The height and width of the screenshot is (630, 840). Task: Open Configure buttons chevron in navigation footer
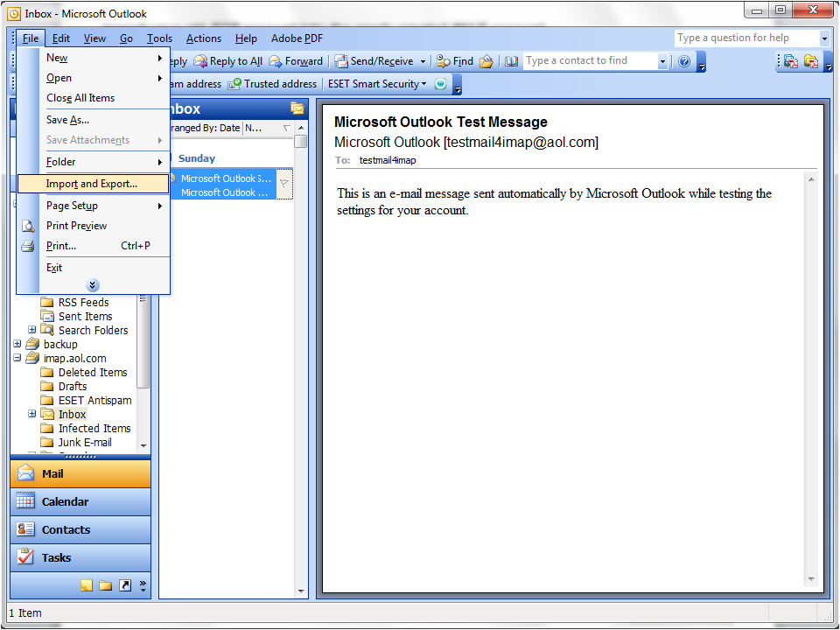click(x=143, y=585)
